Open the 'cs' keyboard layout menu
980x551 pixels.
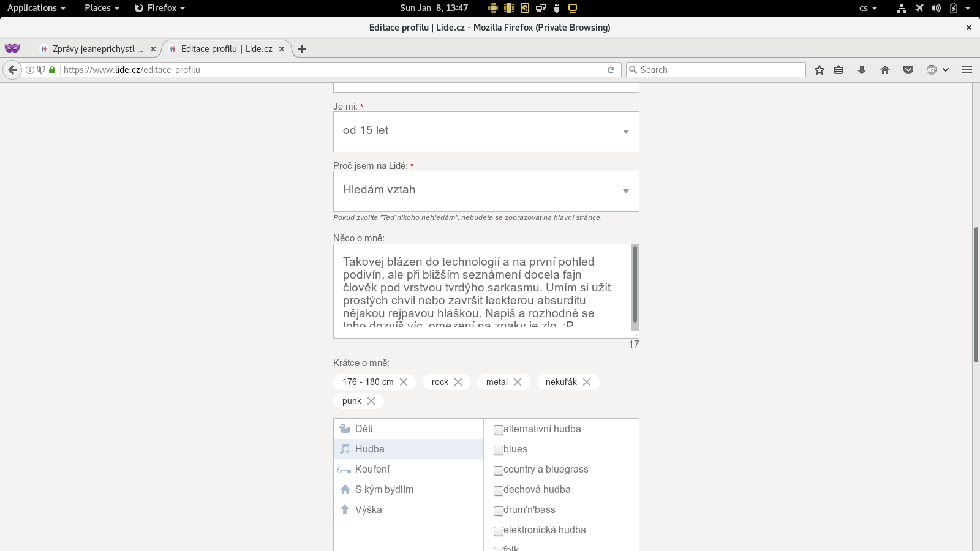[x=868, y=8]
